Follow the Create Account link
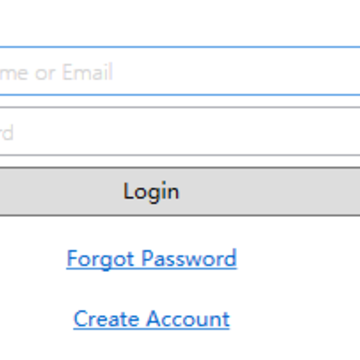 pos(152,319)
